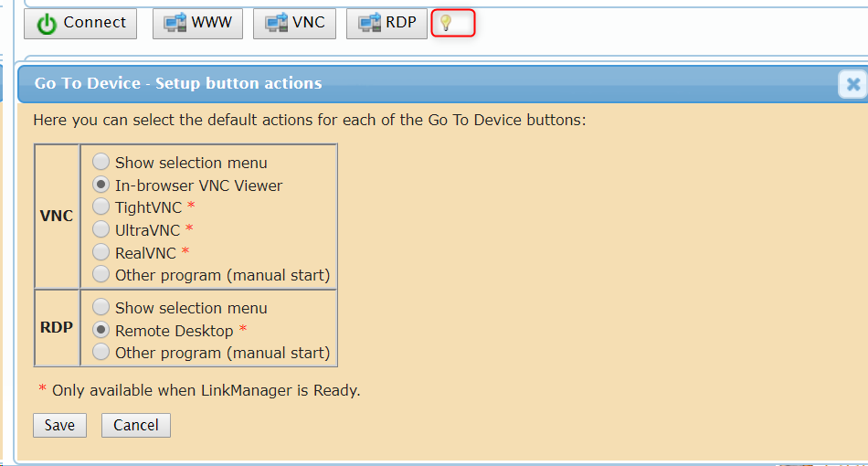Save the button action settings
The width and height of the screenshot is (868, 466).
tap(59, 425)
